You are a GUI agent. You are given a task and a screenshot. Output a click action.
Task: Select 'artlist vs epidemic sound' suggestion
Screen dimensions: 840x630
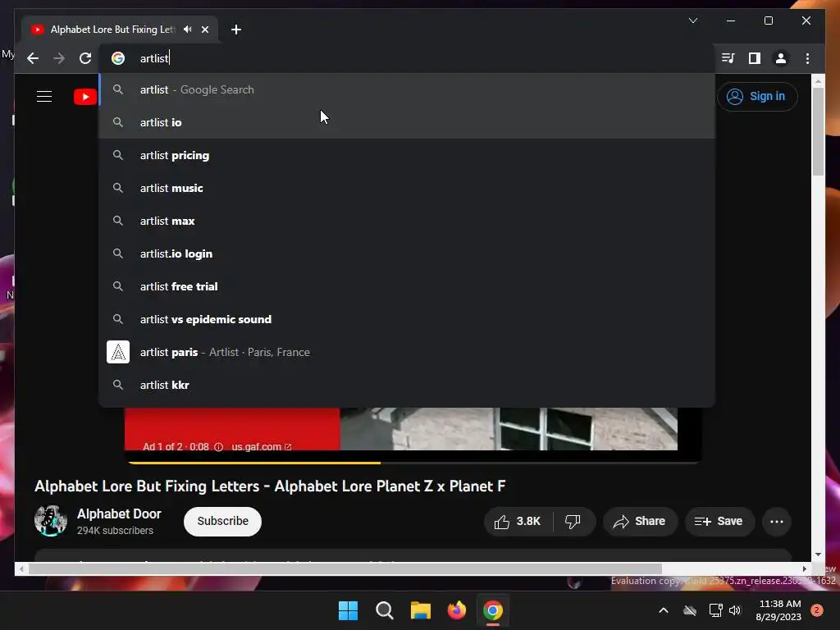click(407, 319)
